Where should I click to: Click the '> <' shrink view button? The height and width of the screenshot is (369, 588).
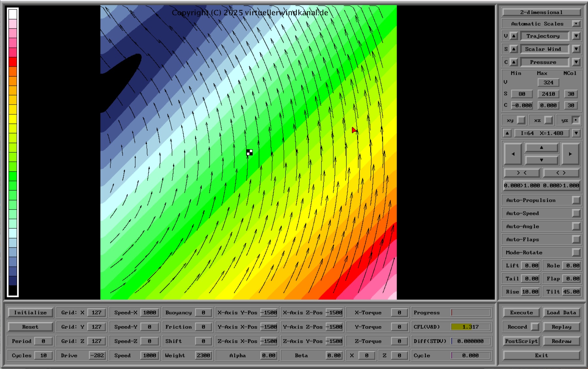click(x=522, y=173)
